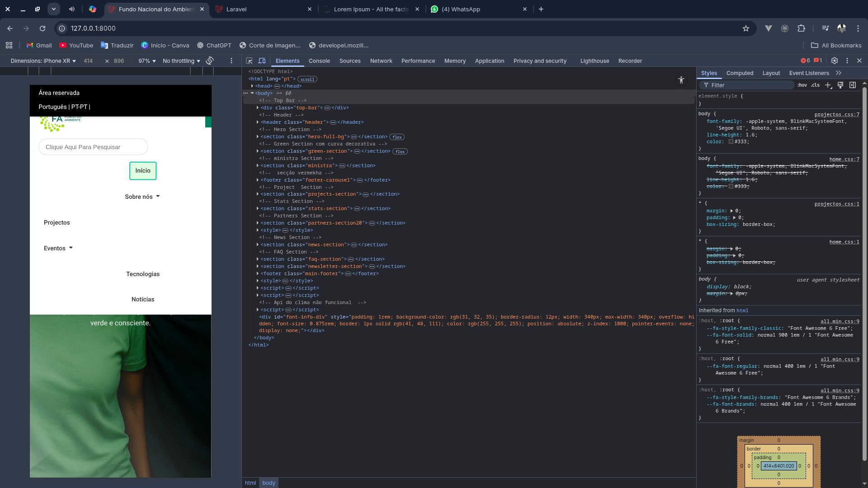Click the inspect element picker icon
The image size is (868, 488).
tap(249, 61)
